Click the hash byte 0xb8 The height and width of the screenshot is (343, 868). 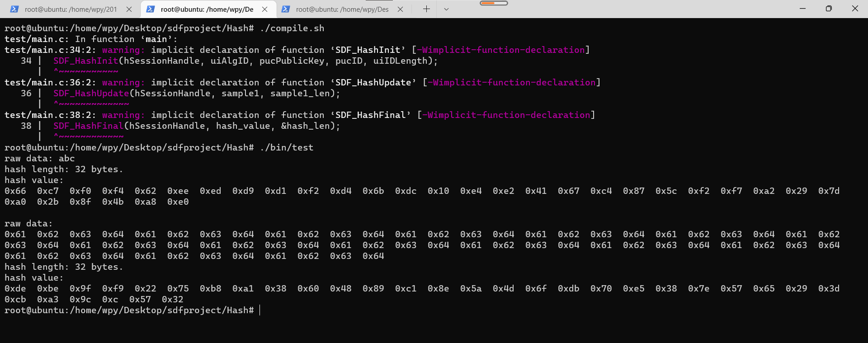point(211,288)
